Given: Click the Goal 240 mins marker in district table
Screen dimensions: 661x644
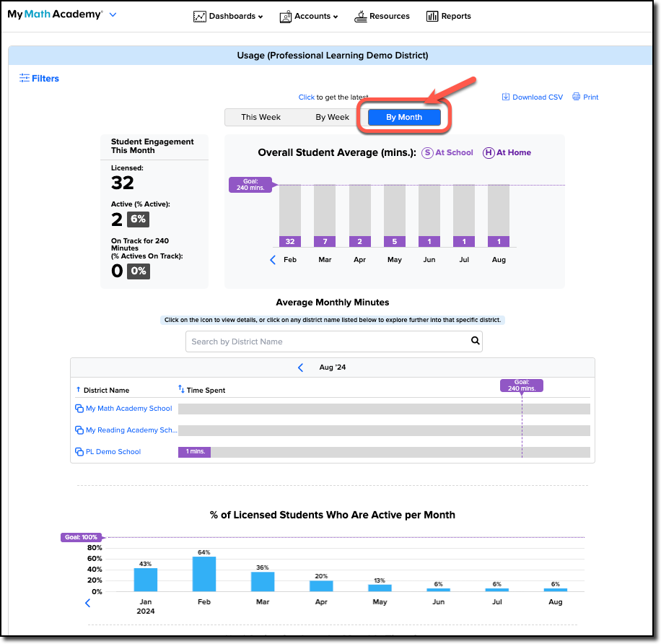Looking at the screenshot, I should (522, 386).
